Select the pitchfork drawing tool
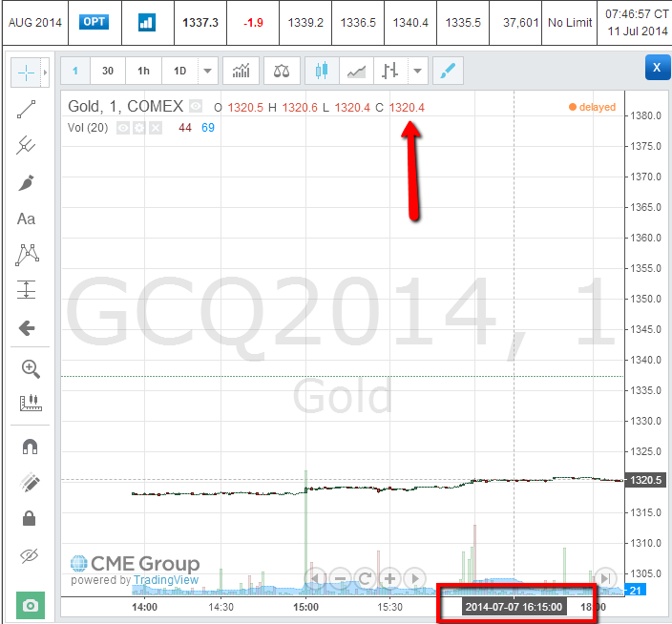The height and width of the screenshot is (624, 672). click(26, 145)
